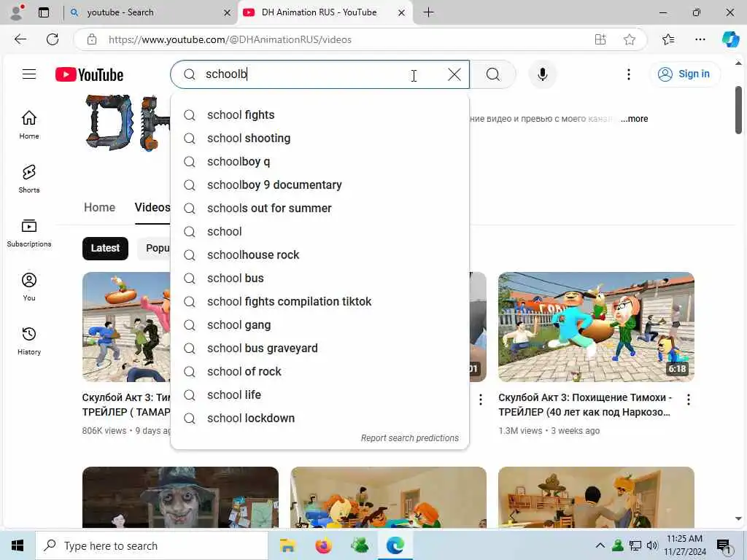
Task: Close the DH Animation RUS tab
Action: 401,13
